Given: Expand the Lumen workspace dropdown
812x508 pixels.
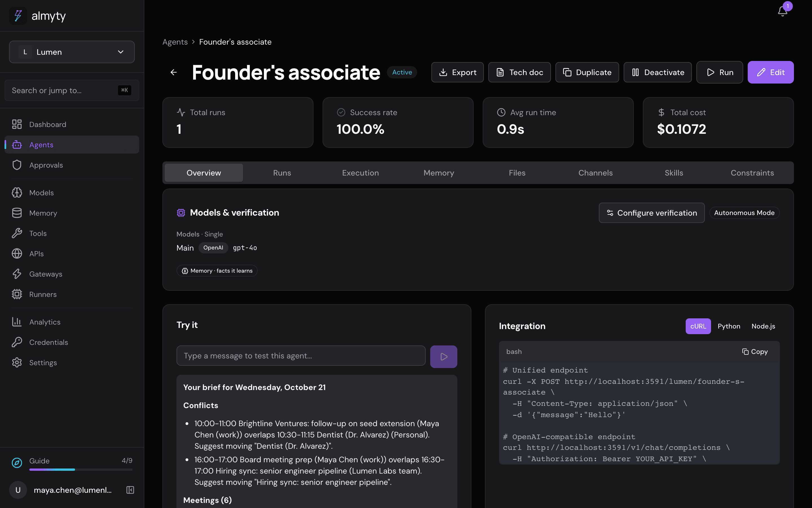Looking at the screenshot, I should tap(72, 52).
